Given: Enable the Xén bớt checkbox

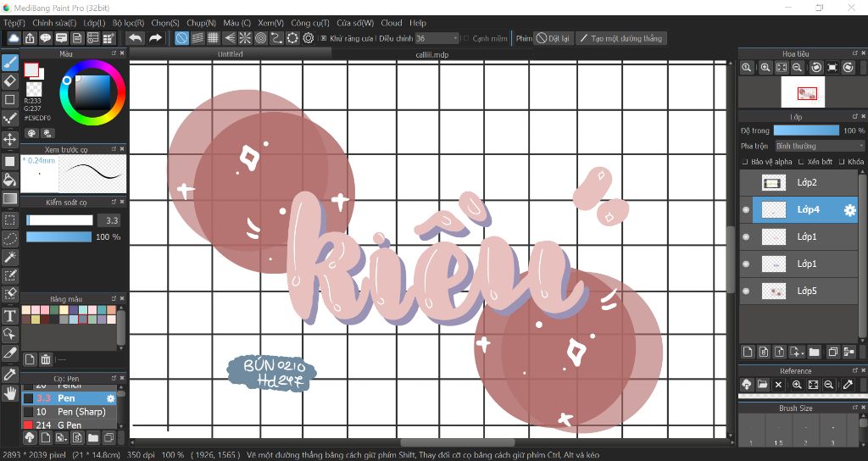Looking at the screenshot, I should (801, 162).
